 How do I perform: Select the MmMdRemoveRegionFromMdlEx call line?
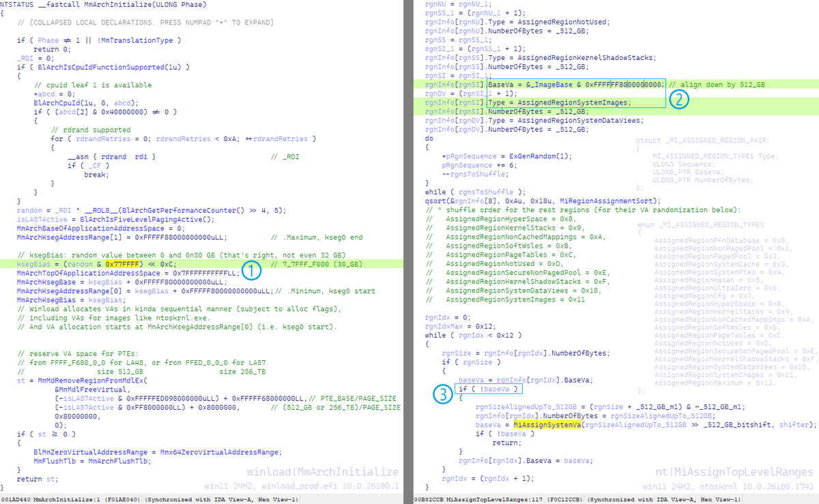[x=81, y=380]
